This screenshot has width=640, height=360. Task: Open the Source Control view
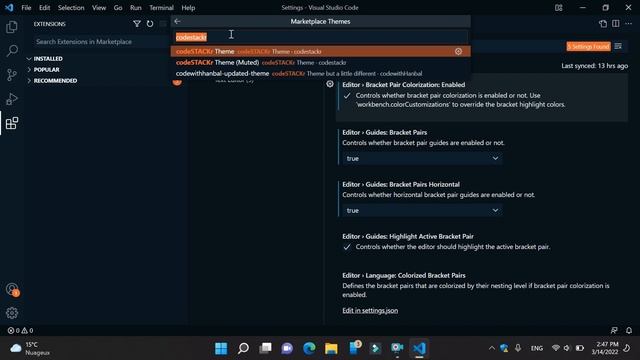pos(12,75)
